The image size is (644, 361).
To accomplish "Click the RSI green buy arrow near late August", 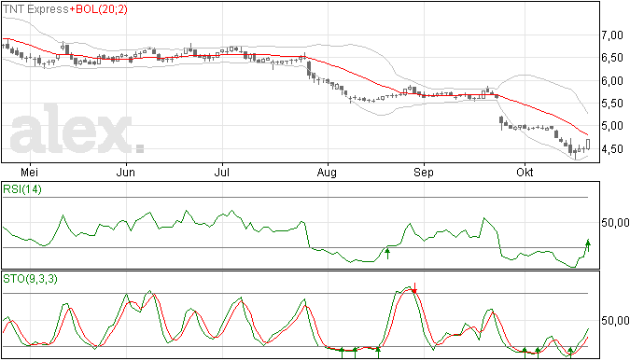I will coord(387,254).
